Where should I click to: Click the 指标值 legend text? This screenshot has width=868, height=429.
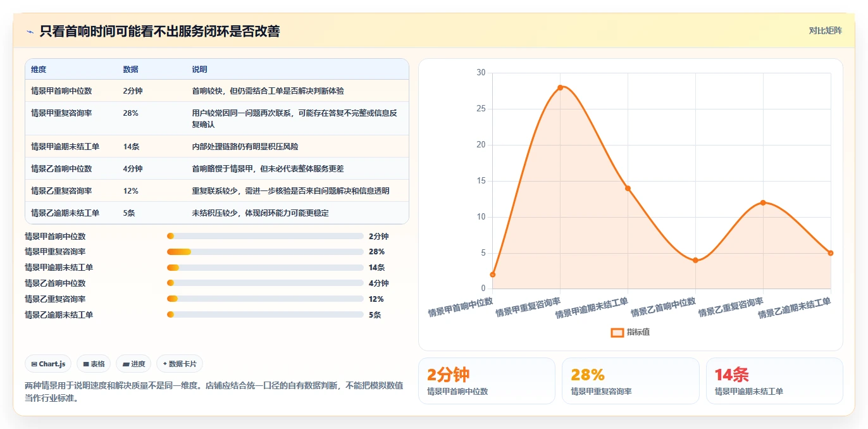(x=638, y=332)
